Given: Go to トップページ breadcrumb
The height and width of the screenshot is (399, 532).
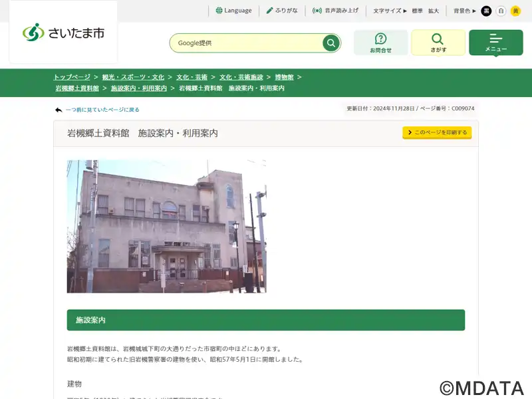Looking at the screenshot, I should click(x=72, y=77).
